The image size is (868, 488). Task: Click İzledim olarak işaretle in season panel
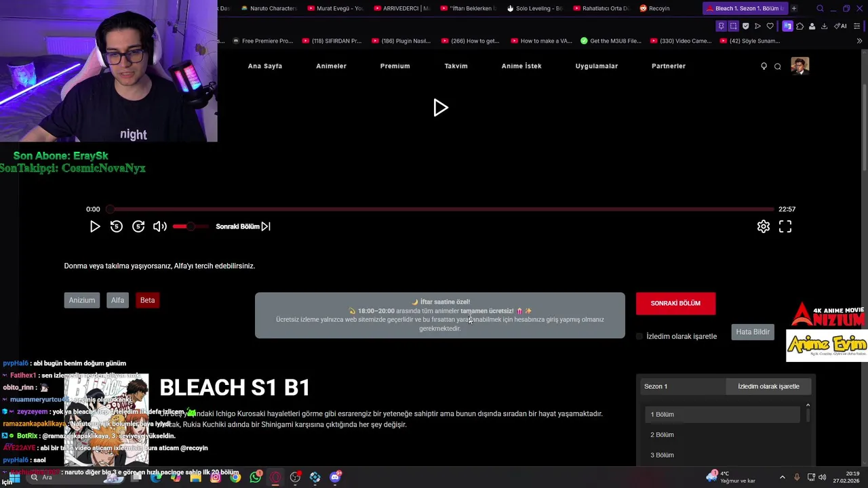click(x=768, y=386)
